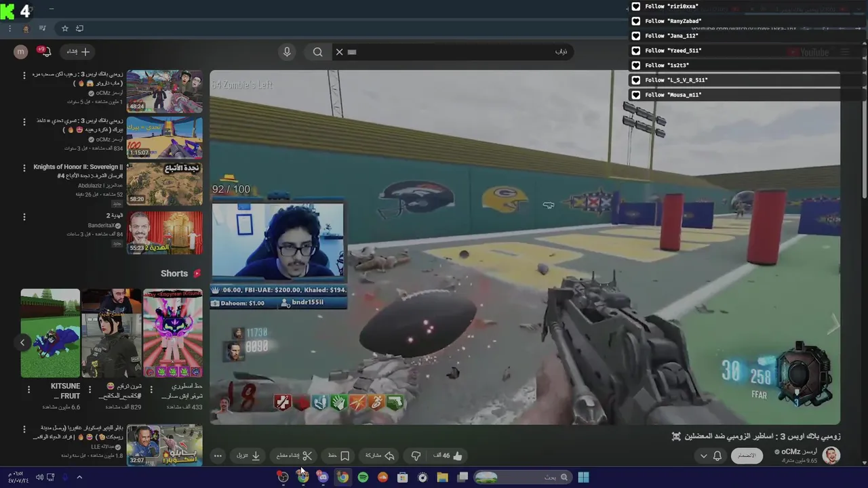Create a clip with the scissors button
Viewport: 868px width, 488px height.
pyautogui.click(x=294, y=455)
